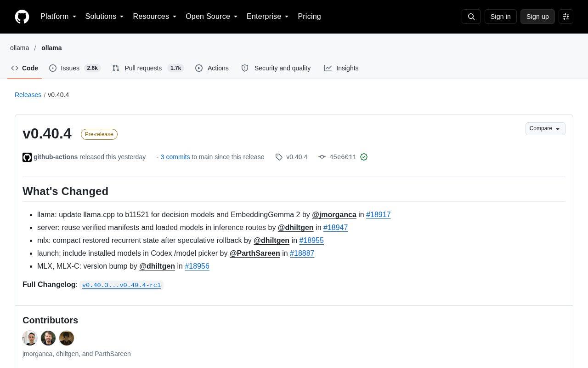Click the tag icon beside v0.40.4

279,157
